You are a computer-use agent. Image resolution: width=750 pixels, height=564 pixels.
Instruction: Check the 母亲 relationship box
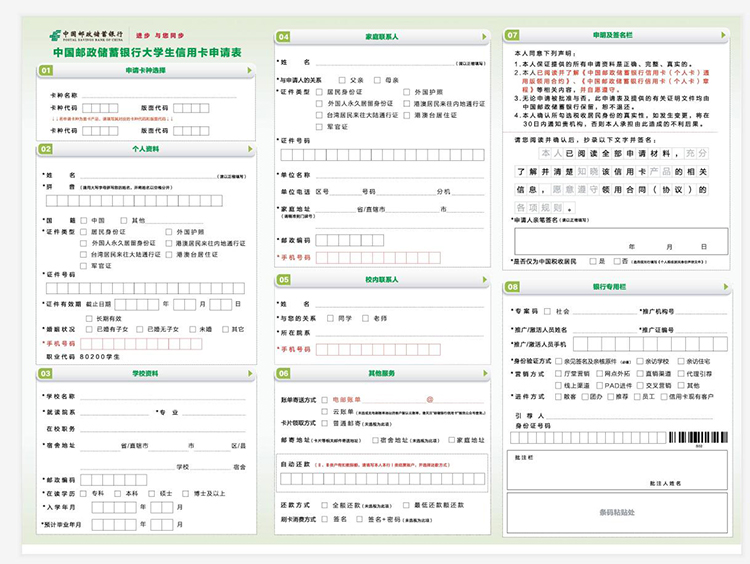click(x=377, y=80)
